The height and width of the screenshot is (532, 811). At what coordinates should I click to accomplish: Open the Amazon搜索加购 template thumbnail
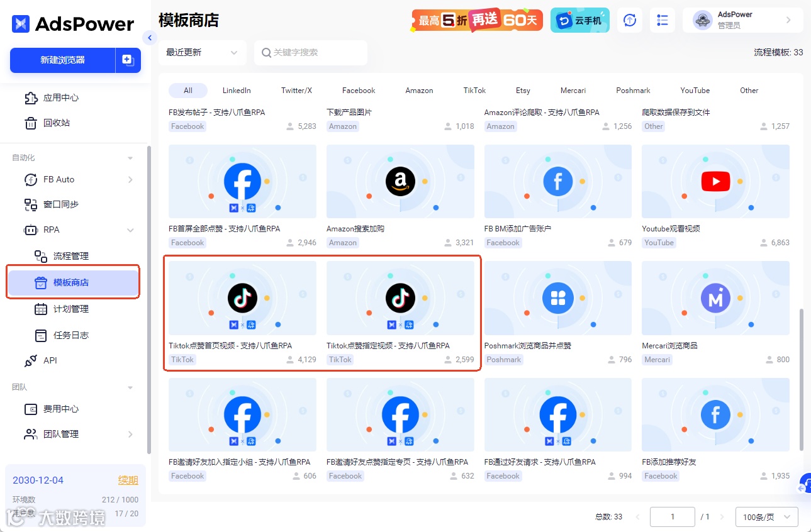coord(400,182)
